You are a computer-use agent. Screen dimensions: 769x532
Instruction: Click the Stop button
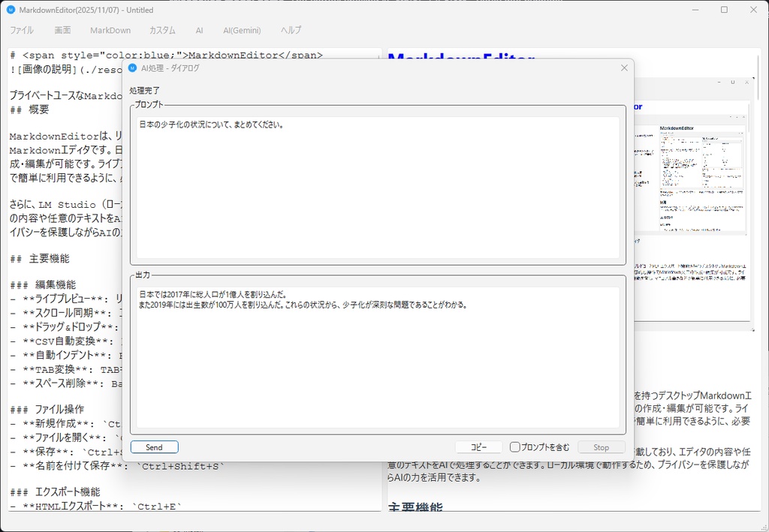tap(602, 447)
